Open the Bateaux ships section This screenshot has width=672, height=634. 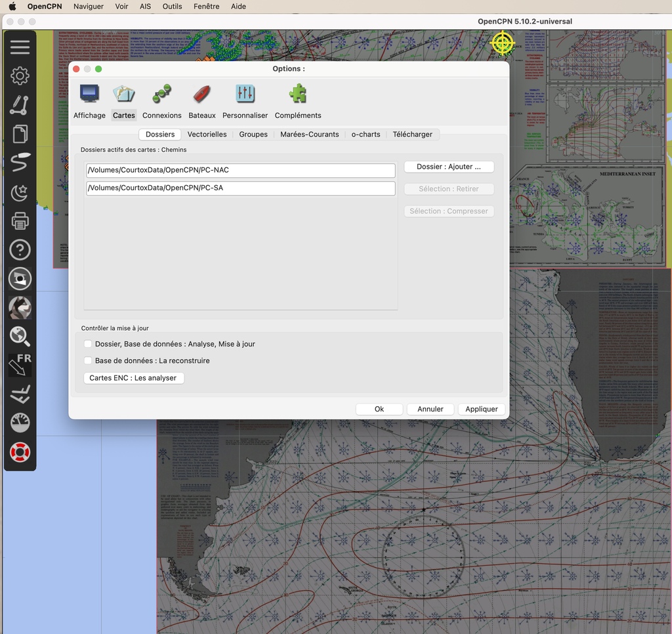click(202, 102)
